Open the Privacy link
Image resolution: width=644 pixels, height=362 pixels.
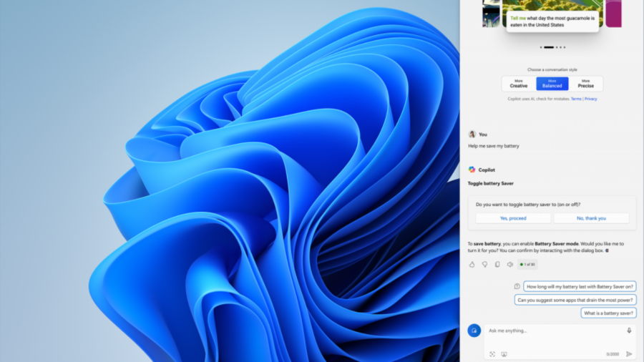point(591,99)
